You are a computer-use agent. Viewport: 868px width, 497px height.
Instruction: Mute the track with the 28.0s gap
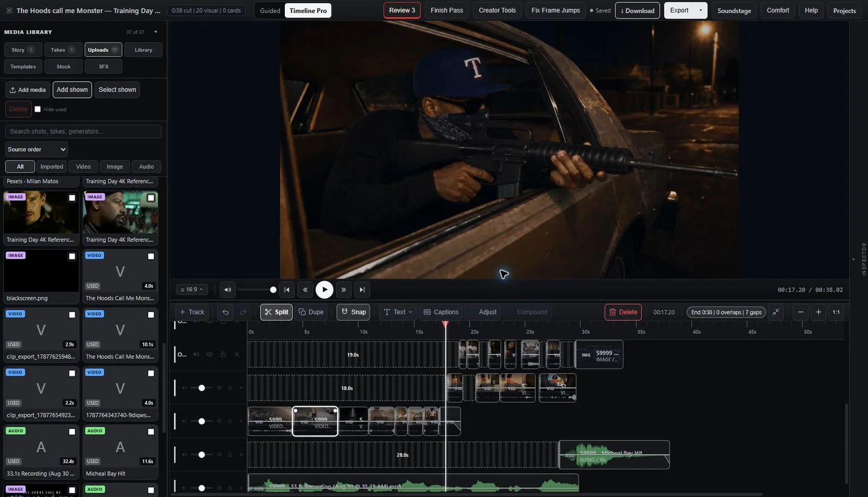[x=184, y=455]
